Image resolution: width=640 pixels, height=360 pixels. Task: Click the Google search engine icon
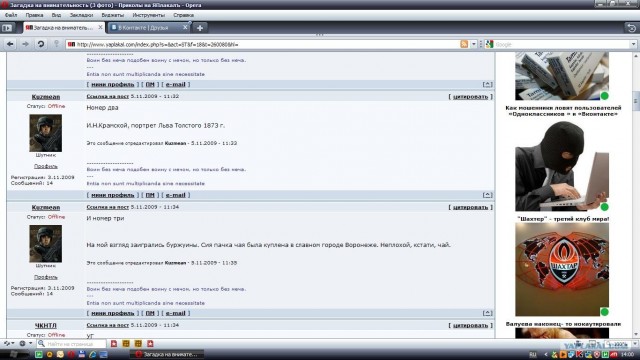point(489,44)
